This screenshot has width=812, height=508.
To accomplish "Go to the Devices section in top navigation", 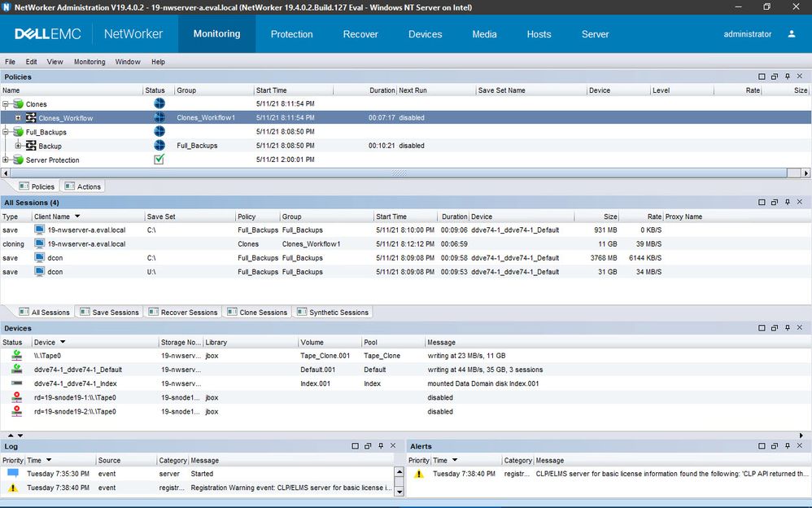I will tap(426, 34).
